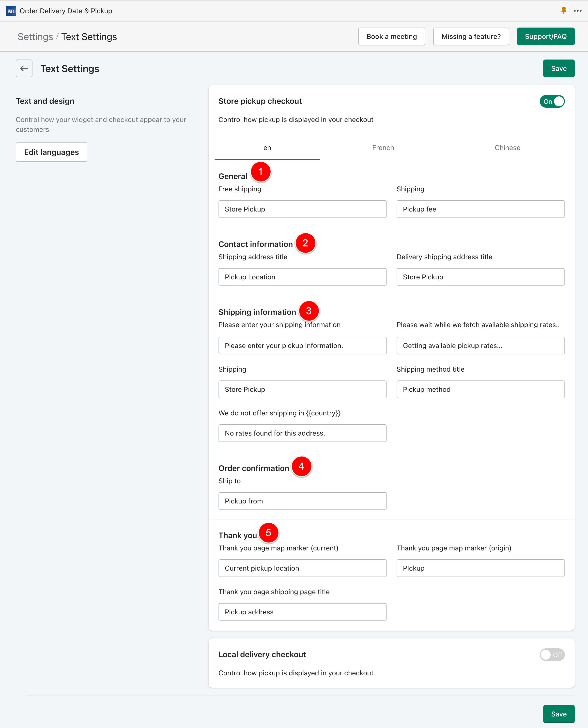This screenshot has height=728, width=588.
Task: Click the top Save button
Action: click(558, 68)
